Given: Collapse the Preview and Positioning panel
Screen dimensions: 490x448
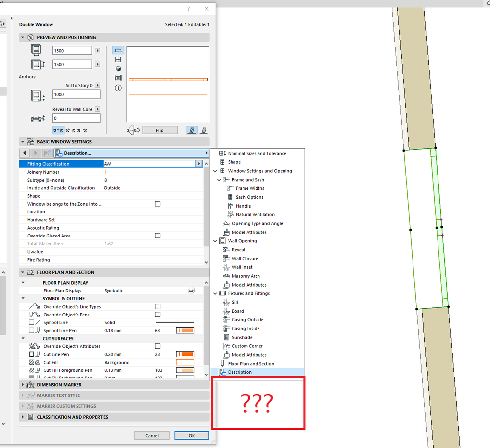Looking at the screenshot, I should point(23,37).
